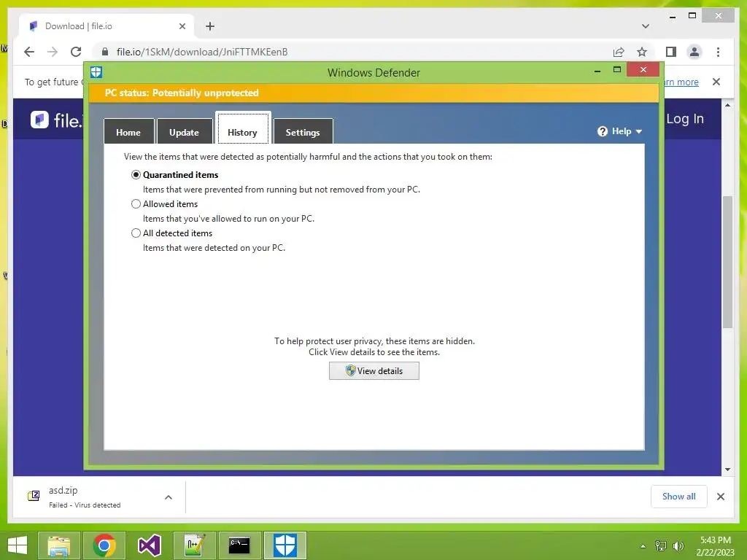Viewport: 747px width, 560px height.
Task: Minimize the Windows Defender window
Action: click(597, 71)
